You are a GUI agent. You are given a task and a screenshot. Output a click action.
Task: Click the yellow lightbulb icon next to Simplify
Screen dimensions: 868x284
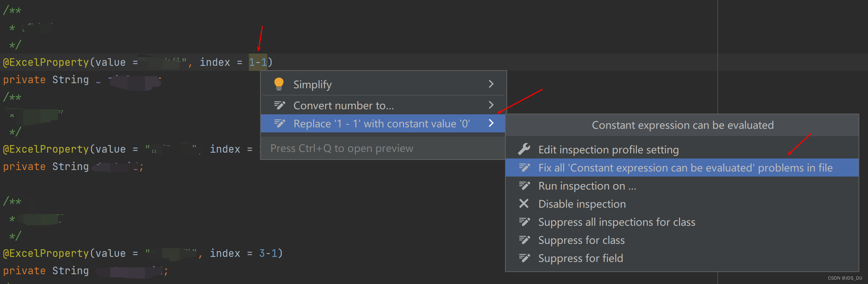(279, 84)
